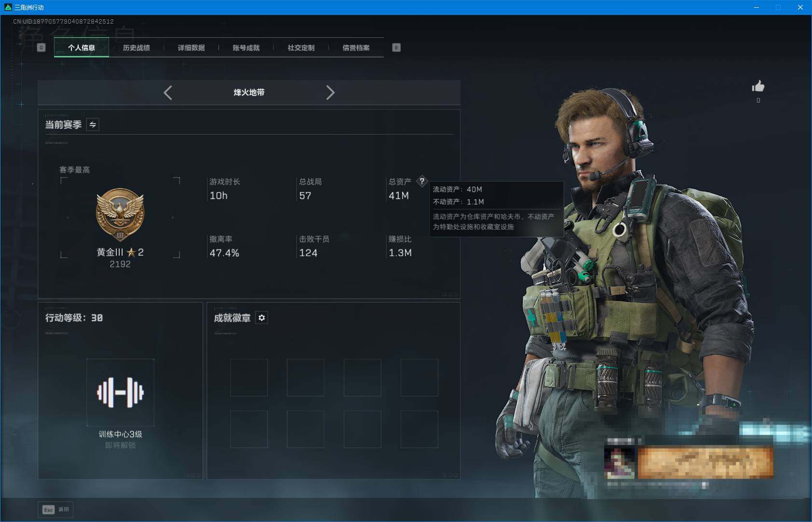Select the 训练中心3级 dumbbell icon
The image size is (812, 522).
pos(120,392)
